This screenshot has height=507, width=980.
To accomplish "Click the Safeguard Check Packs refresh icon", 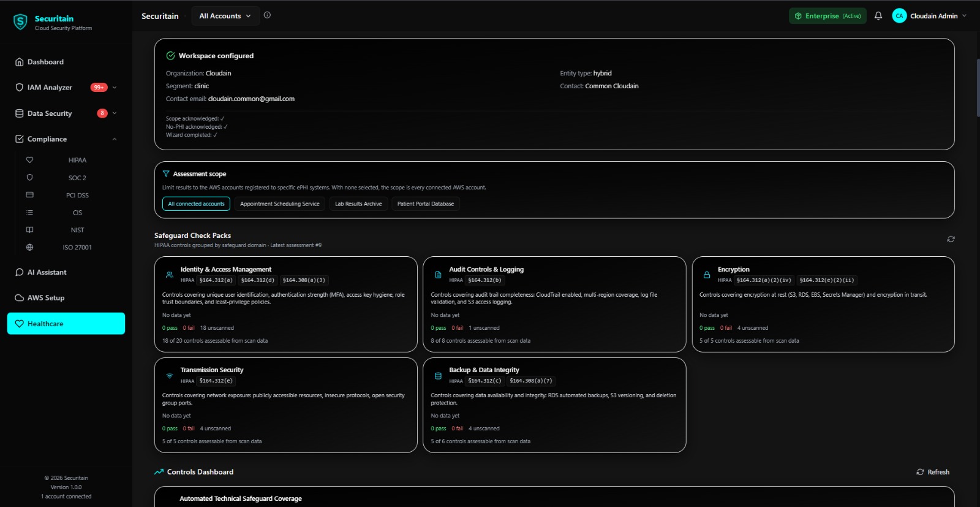I will click(x=951, y=239).
